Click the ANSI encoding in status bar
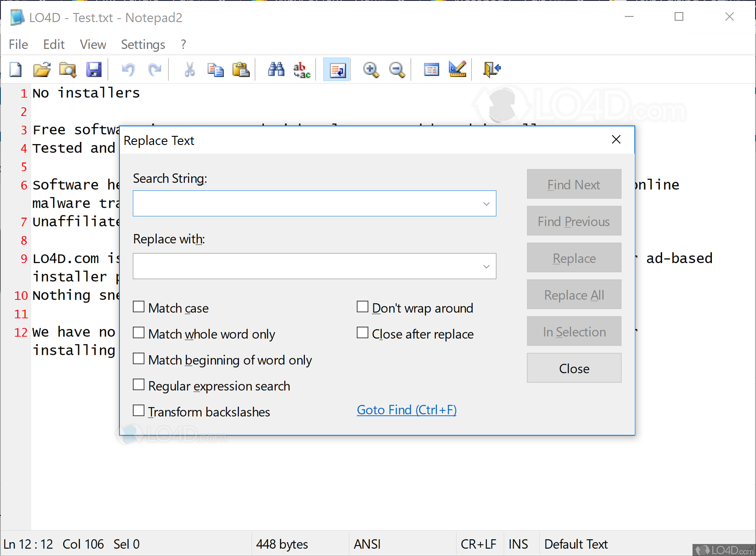 pyautogui.click(x=367, y=544)
